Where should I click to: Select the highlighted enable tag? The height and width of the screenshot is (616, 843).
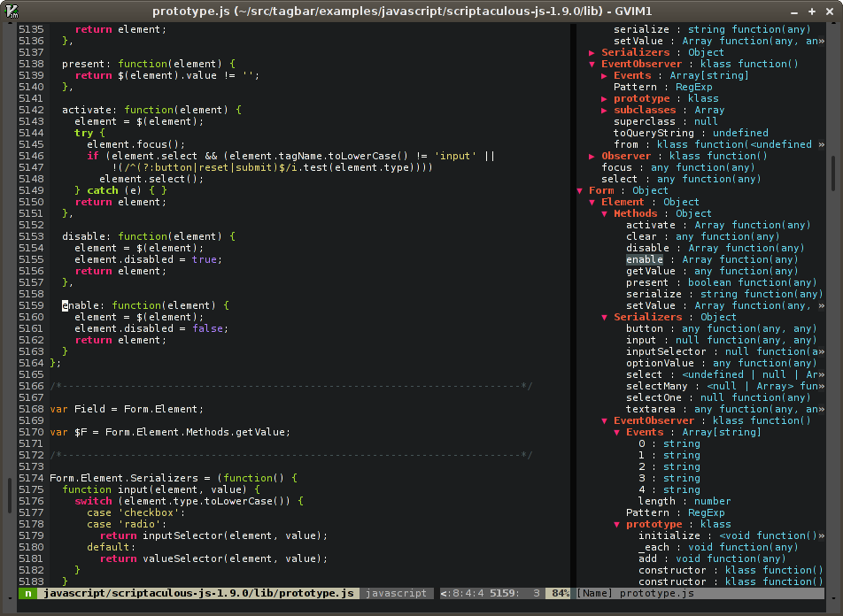pos(644,259)
